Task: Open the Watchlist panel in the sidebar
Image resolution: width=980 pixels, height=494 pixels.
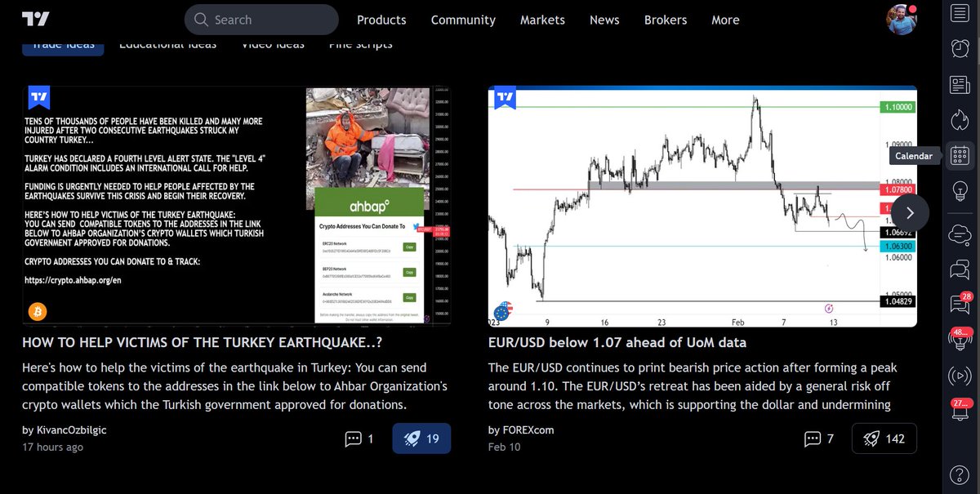Action: 960,13
